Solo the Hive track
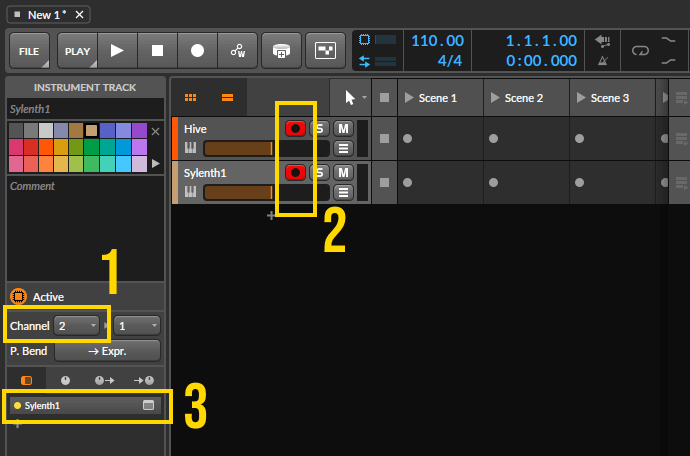 [x=320, y=129]
